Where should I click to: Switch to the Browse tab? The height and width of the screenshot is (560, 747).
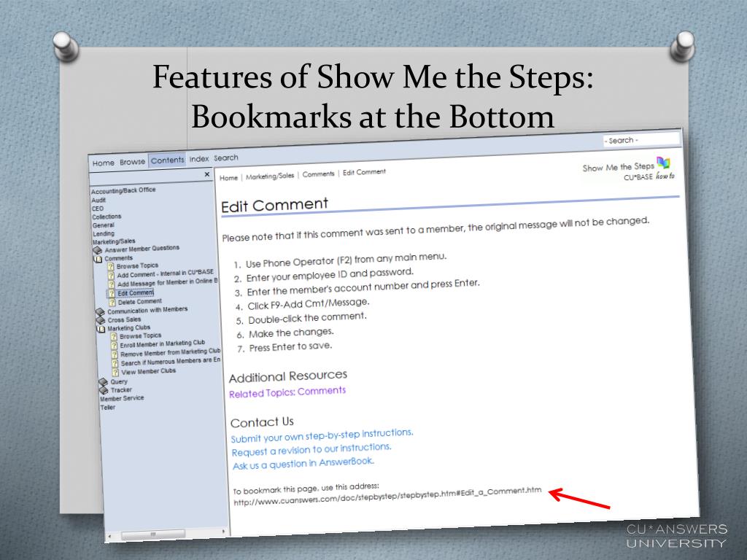(x=133, y=162)
